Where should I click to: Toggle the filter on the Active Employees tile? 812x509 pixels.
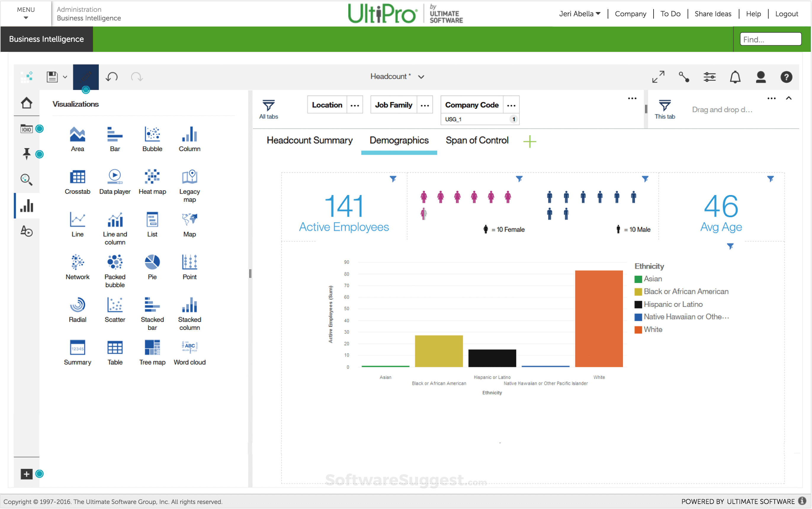[x=393, y=179]
